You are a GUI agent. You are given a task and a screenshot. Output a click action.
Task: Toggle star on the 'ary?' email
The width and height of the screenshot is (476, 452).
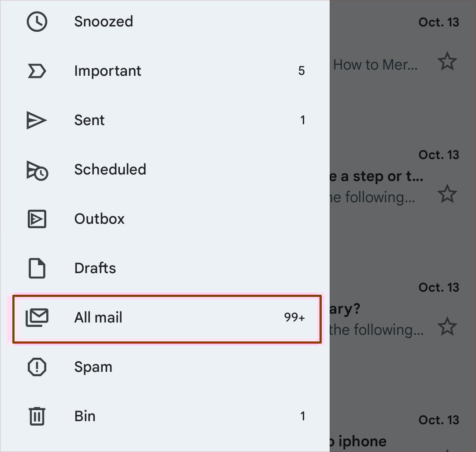click(x=447, y=326)
